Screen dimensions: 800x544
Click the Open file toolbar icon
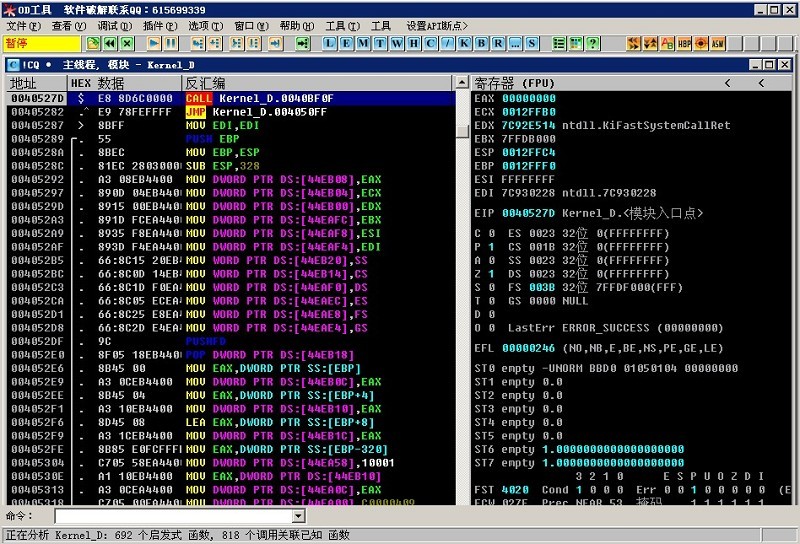pyautogui.click(x=93, y=43)
